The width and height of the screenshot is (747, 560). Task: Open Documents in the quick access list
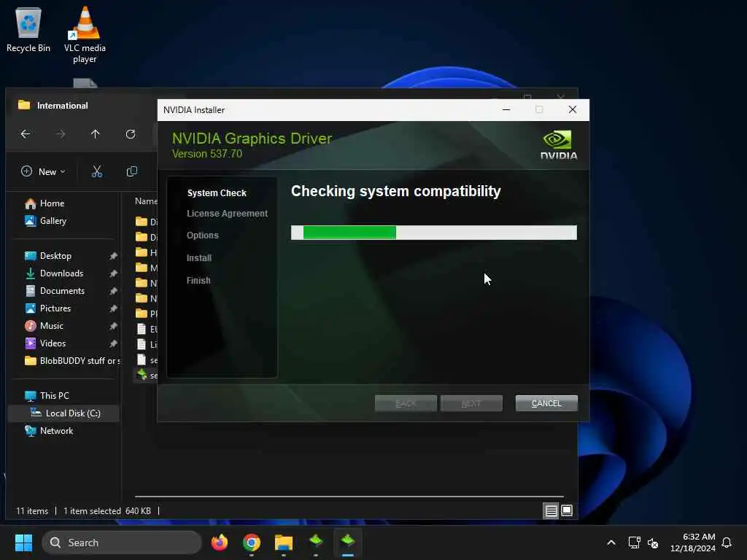[64, 291]
